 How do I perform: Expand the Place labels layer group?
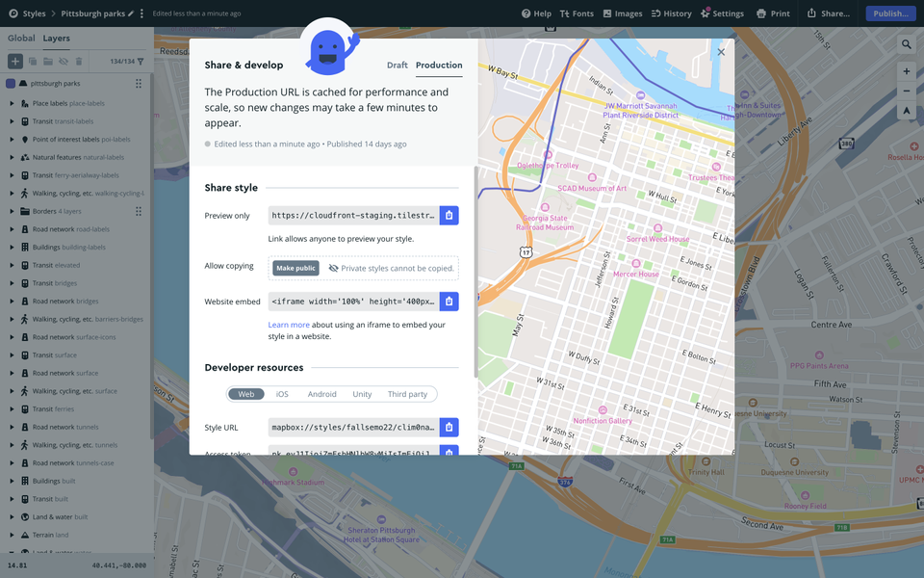pos(12,103)
